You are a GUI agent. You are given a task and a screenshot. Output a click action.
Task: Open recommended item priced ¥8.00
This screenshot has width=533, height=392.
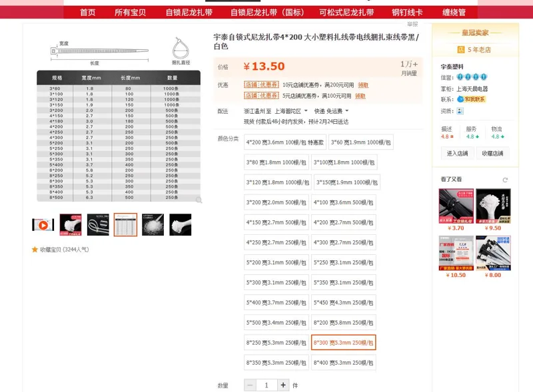pyautogui.click(x=493, y=253)
